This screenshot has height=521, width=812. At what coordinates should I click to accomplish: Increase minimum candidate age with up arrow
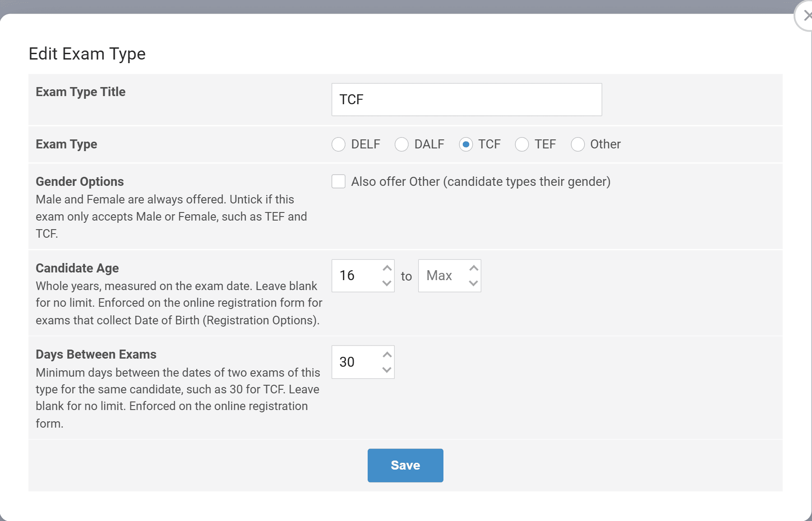(x=387, y=268)
